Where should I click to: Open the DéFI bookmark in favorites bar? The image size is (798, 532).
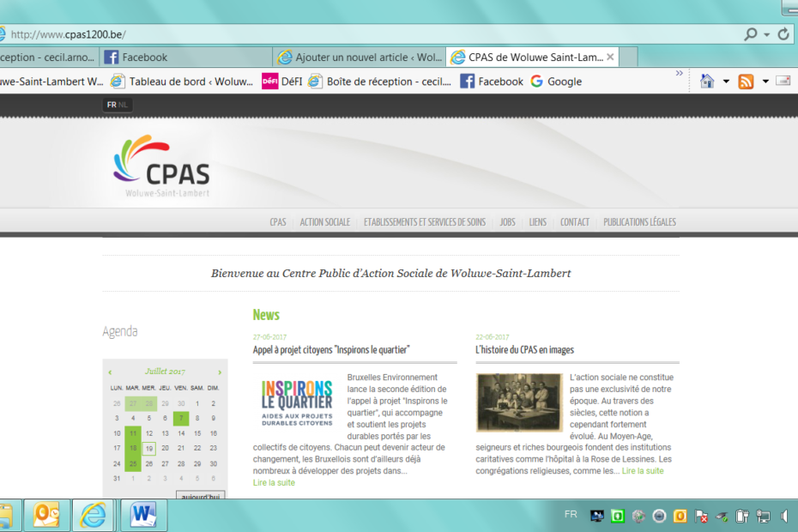(x=281, y=82)
